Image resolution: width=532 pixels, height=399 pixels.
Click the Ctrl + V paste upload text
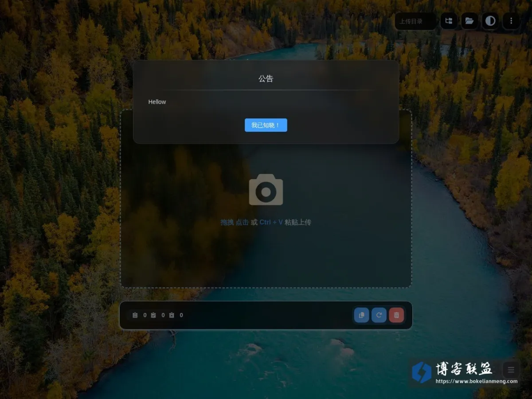pyautogui.click(x=271, y=222)
